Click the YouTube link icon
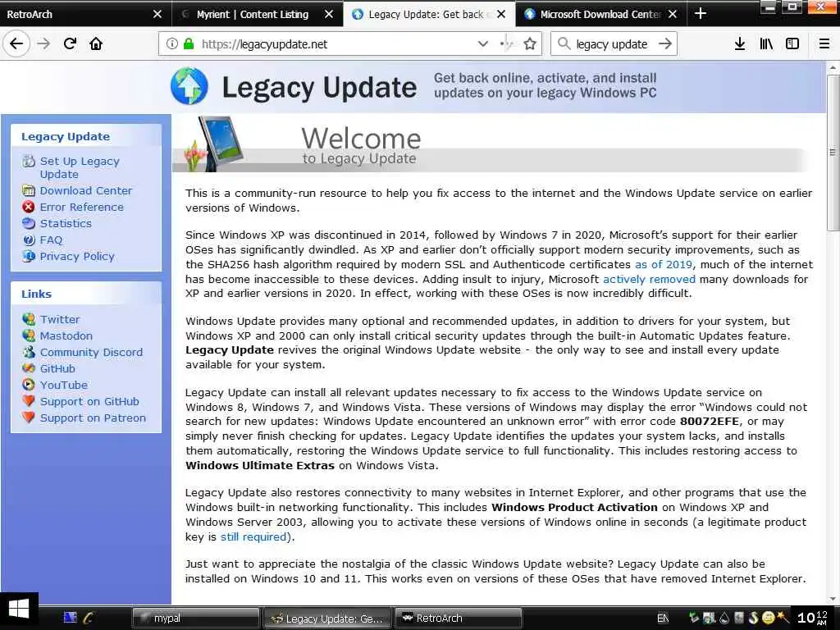 coord(29,385)
